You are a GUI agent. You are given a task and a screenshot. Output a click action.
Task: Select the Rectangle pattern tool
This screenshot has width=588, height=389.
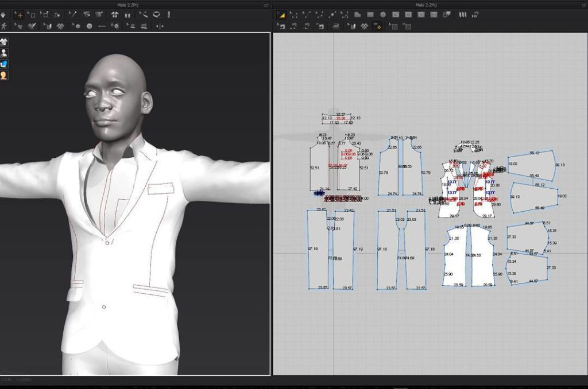[370, 15]
